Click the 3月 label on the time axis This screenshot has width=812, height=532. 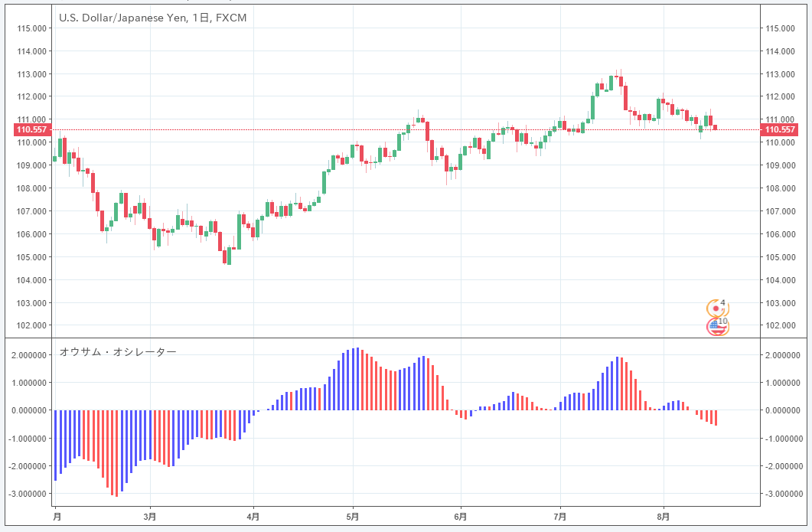click(x=151, y=516)
